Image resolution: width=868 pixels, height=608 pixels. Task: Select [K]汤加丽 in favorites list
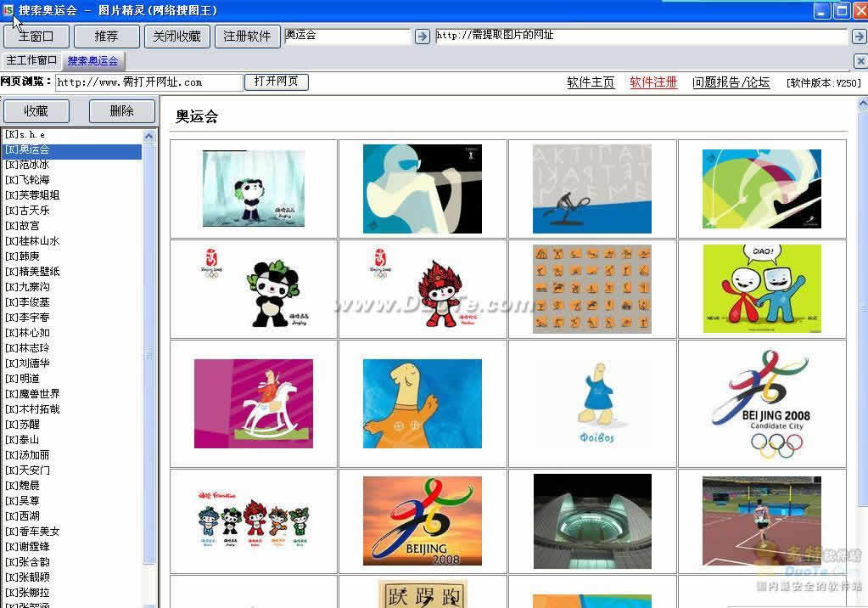[x=73, y=455]
